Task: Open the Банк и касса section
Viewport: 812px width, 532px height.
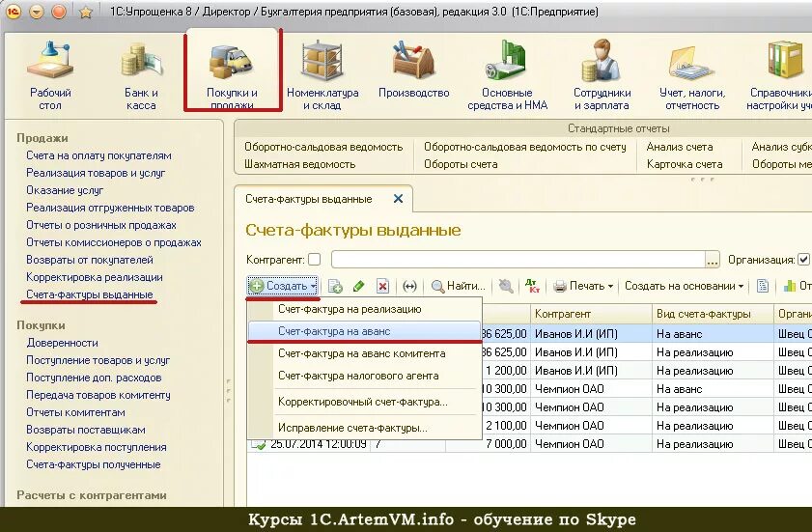Action: point(141,75)
